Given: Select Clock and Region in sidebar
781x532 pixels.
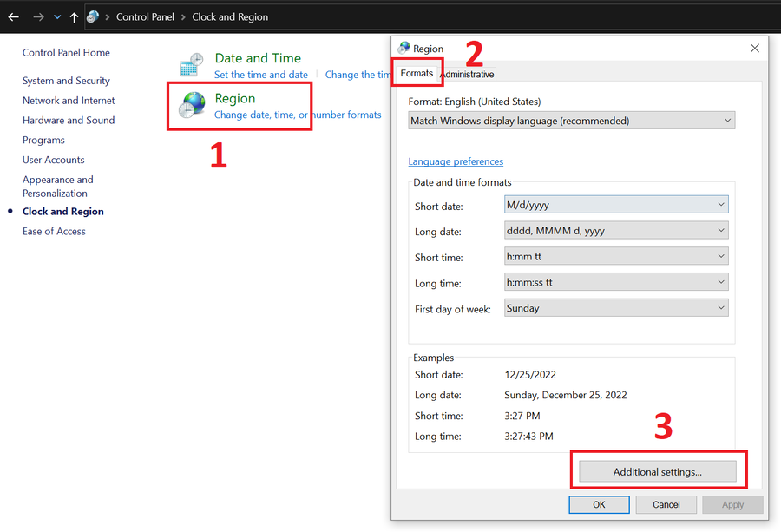Looking at the screenshot, I should click(x=63, y=212).
